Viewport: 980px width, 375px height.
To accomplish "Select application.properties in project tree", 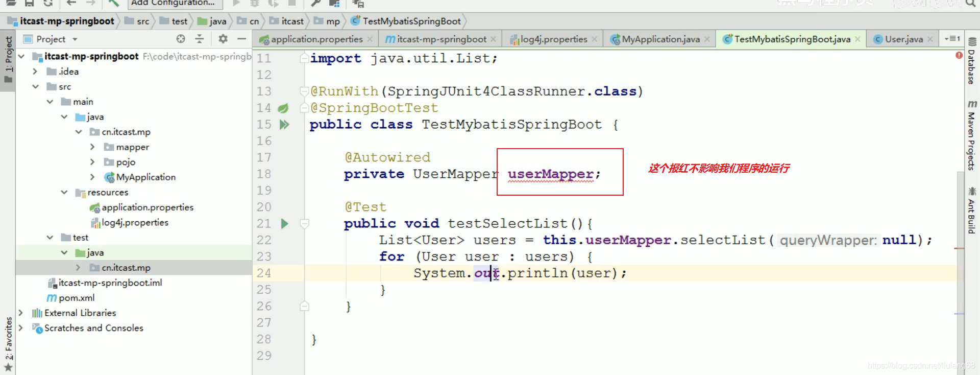I will click(142, 207).
